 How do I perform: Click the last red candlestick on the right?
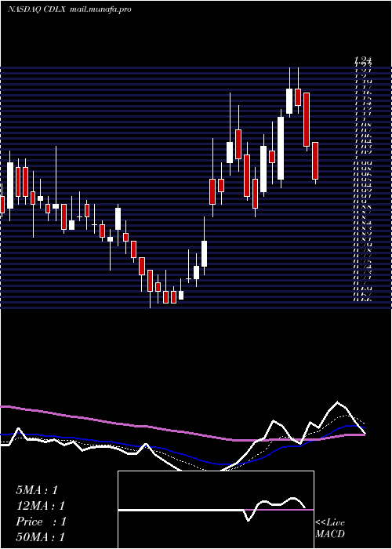pyautogui.click(x=315, y=161)
